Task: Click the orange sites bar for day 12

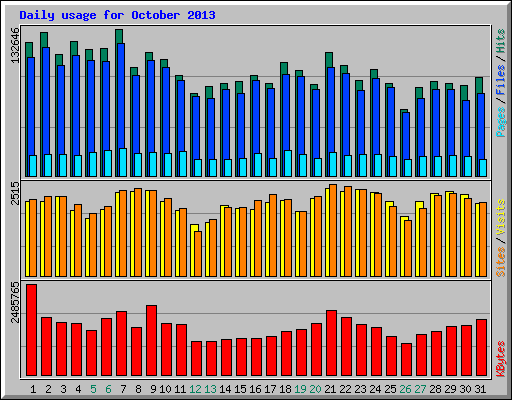Action: coord(198,254)
